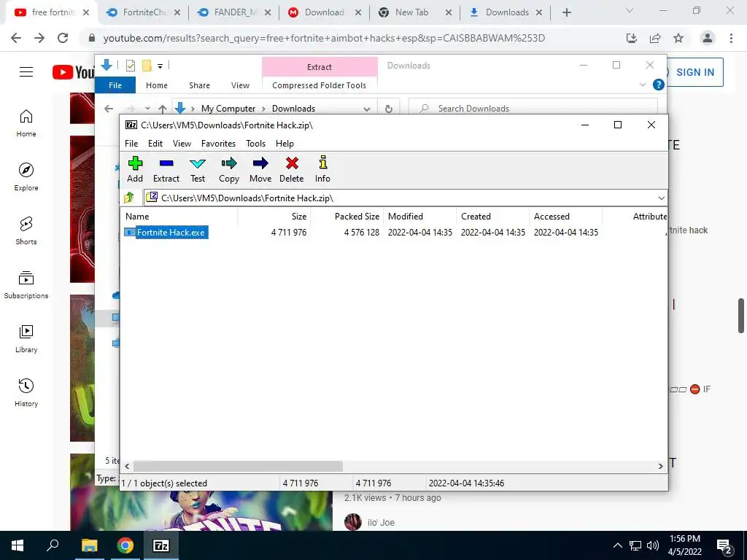This screenshot has width=747, height=560.
Task: Click the Search Downloads field
Action: pos(533,109)
